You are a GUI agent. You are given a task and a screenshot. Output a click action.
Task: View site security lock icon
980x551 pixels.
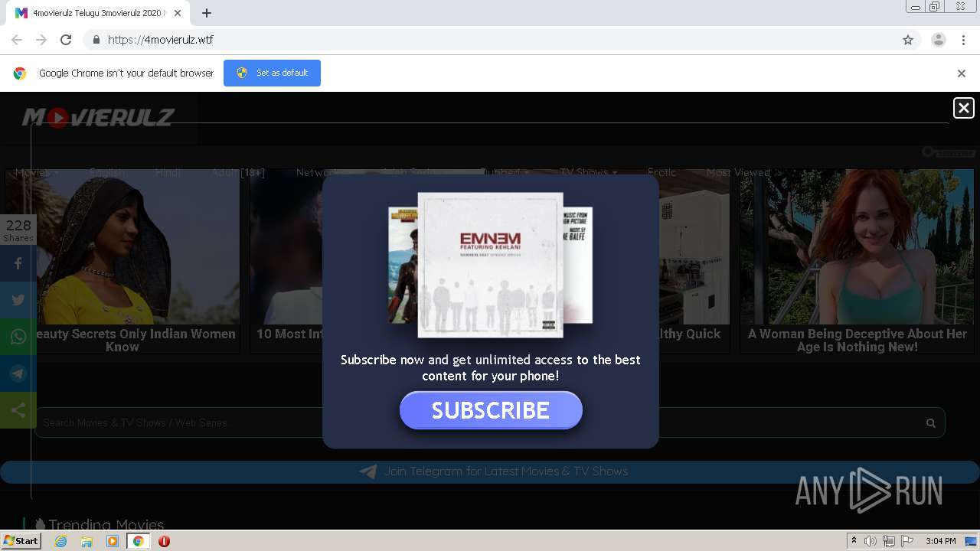96,40
